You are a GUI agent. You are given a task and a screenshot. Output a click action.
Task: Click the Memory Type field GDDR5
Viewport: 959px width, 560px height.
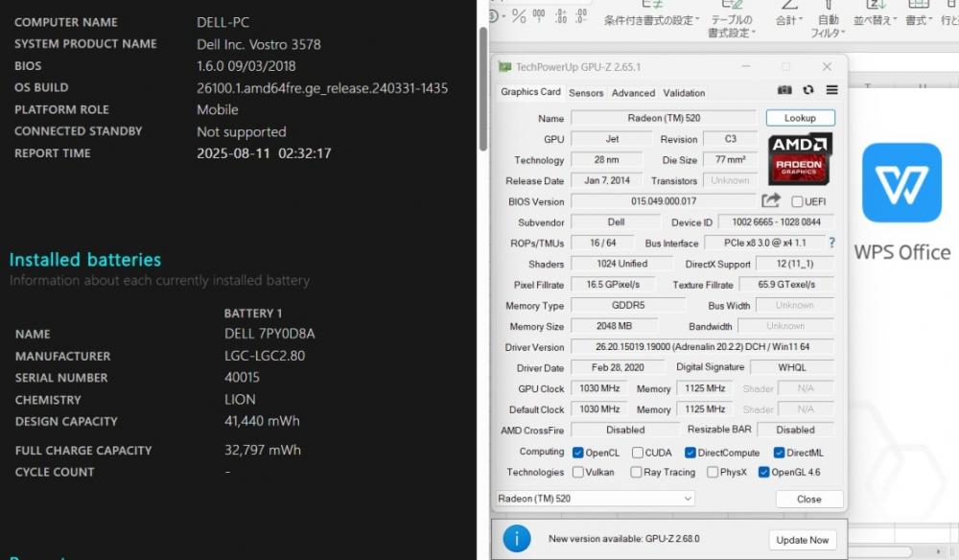point(628,305)
